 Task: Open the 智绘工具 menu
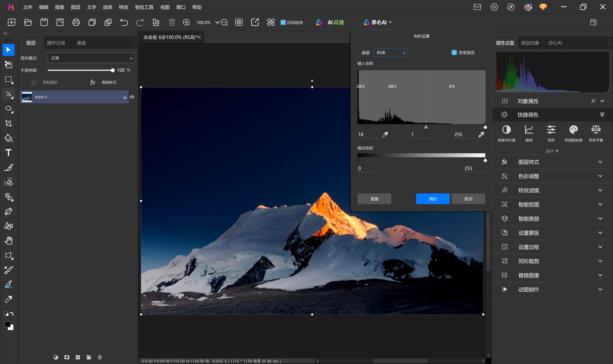pos(144,7)
